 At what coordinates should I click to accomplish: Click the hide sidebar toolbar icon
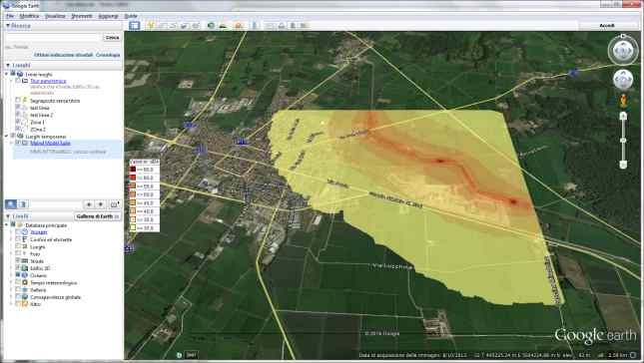click(135, 26)
